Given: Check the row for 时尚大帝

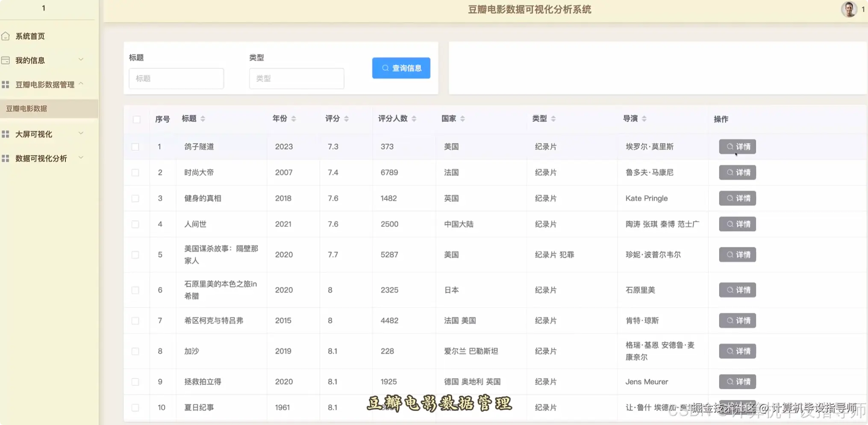Looking at the screenshot, I should click(x=135, y=173).
